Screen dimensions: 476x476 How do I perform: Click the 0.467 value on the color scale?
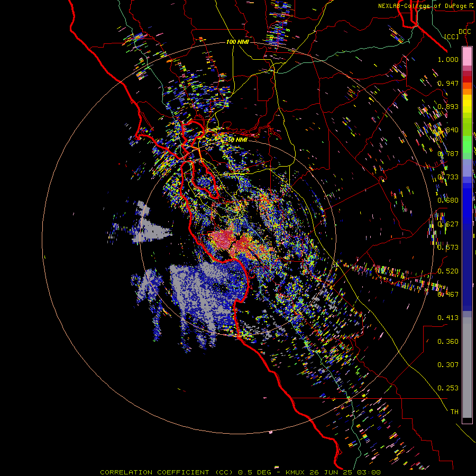click(448, 295)
